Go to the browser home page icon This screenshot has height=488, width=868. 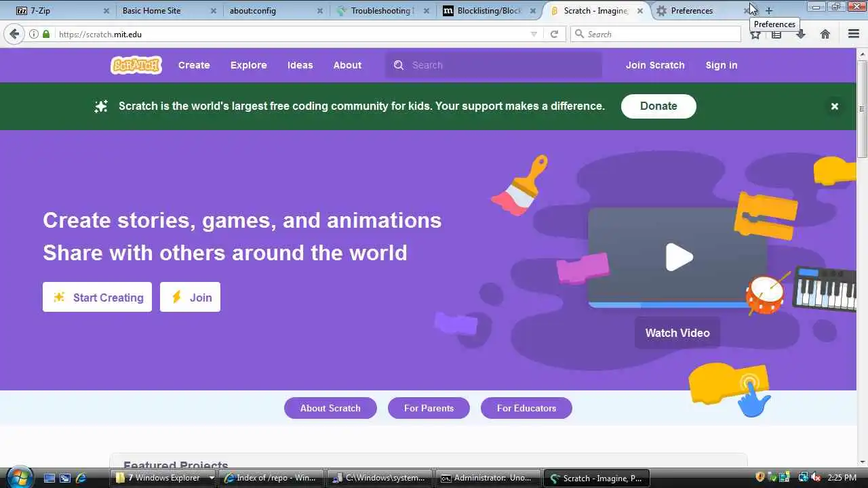(x=825, y=34)
